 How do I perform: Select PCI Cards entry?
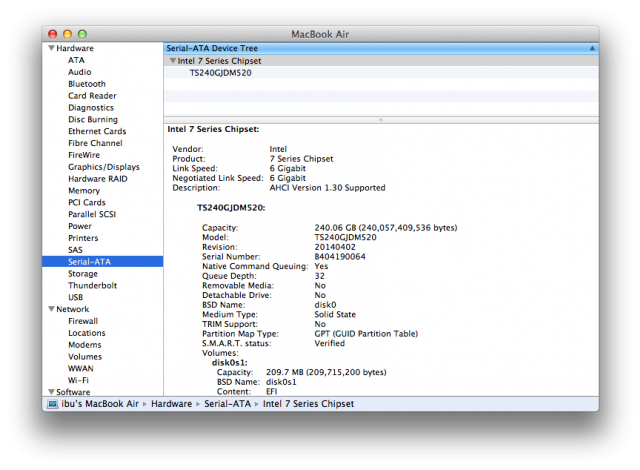[87, 202]
